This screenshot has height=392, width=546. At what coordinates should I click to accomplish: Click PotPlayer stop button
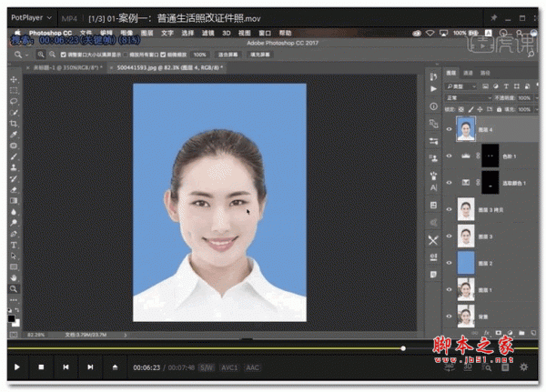(41, 367)
